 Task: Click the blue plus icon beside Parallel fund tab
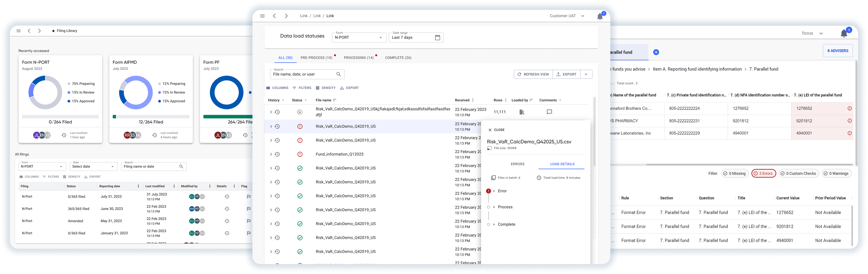click(x=656, y=52)
